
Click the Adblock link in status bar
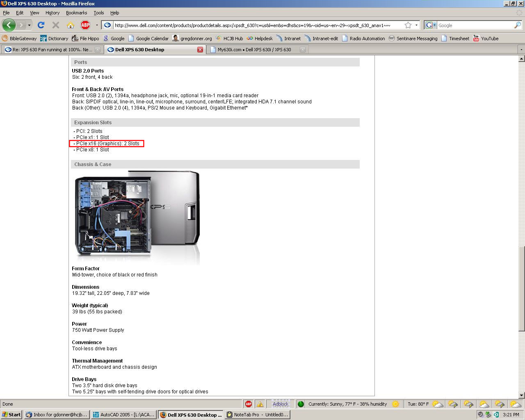coord(281,404)
